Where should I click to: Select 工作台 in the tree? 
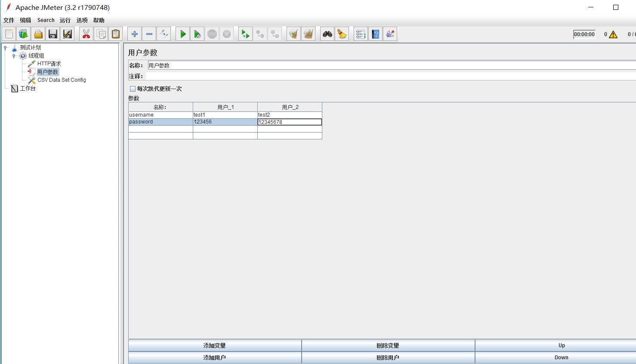tap(28, 88)
